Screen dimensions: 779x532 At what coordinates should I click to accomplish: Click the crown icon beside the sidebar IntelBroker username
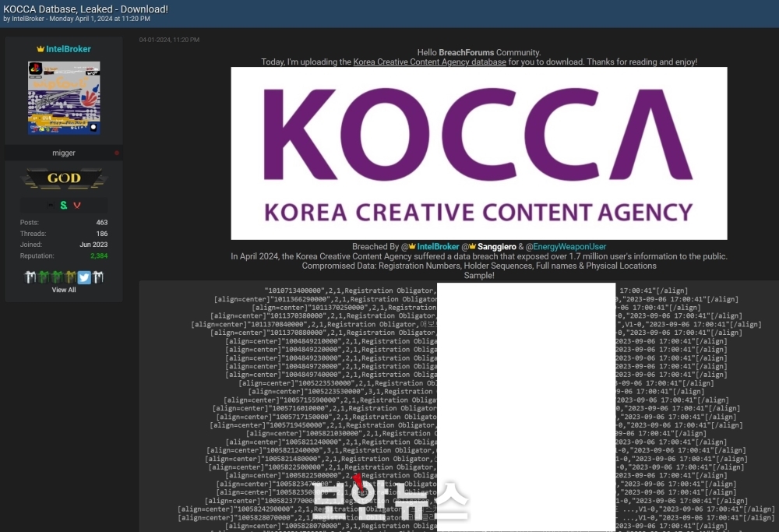tap(41, 49)
